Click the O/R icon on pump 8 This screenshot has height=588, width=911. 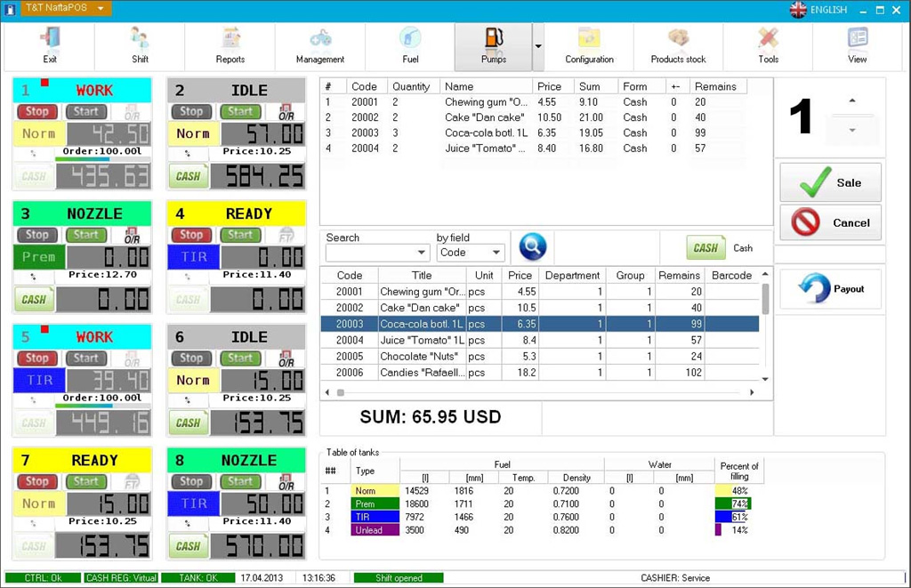coord(286,482)
